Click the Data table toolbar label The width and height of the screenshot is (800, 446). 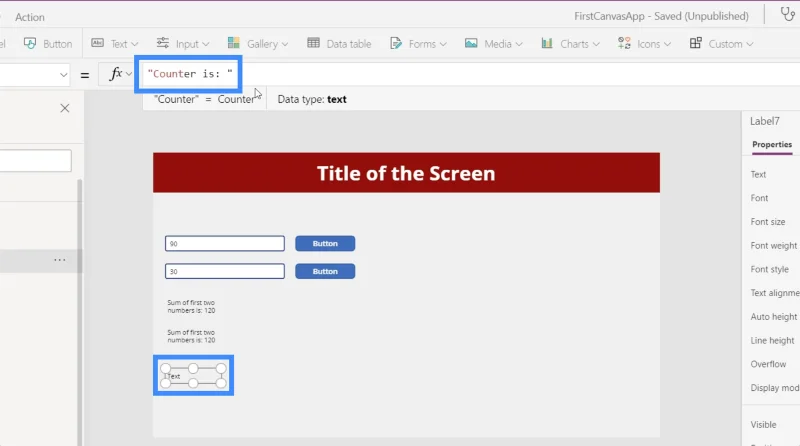pyautogui.click(x=348, y=44)
